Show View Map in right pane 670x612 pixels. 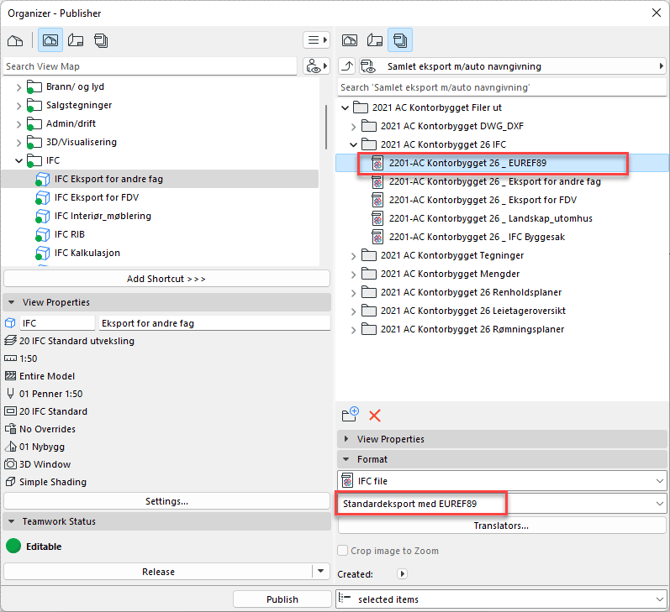pyautogui.click(x=350, y=40)
